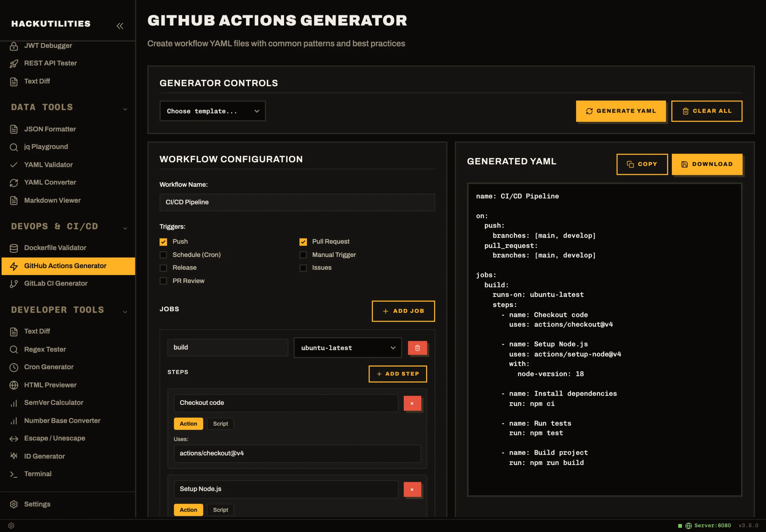This screenshot has width=766, height=532.
Task: Click the Workflow Name input field
Action: (x=297, y=202)
